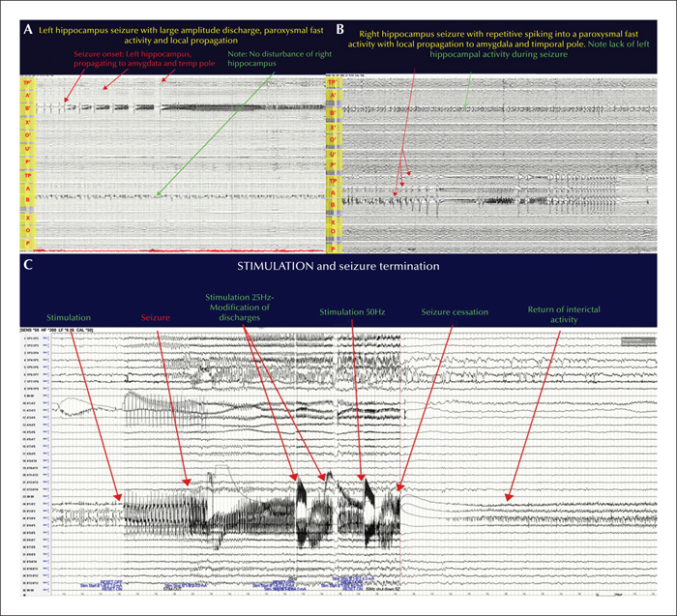Click the green 'Stimulation' label in panel C
Image resolution: width=677 pixels, height=616 pixels.
[69, 317]
